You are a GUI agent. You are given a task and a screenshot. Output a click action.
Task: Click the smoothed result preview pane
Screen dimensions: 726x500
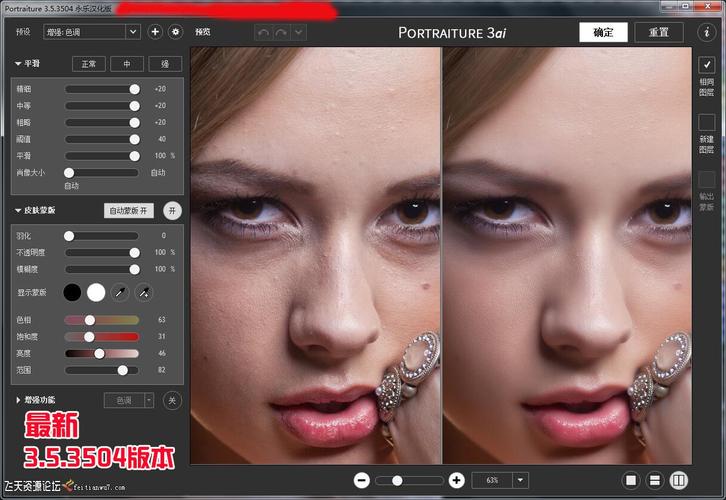567,255
